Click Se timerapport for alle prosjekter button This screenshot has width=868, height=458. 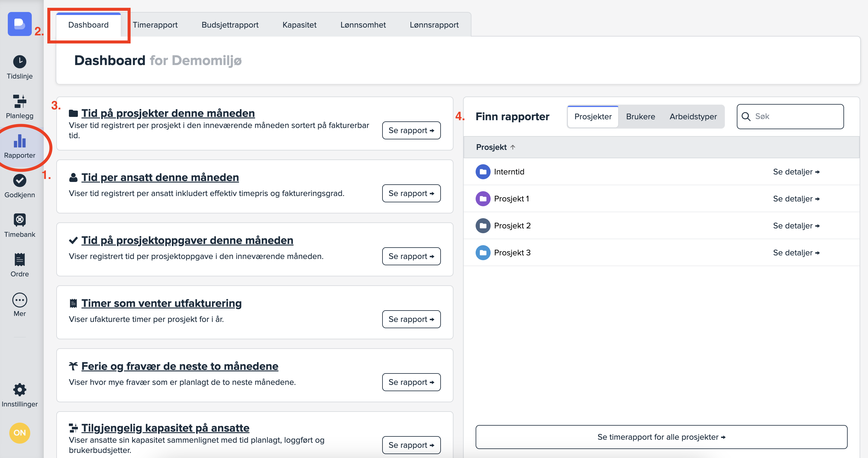tap(661, 437)
